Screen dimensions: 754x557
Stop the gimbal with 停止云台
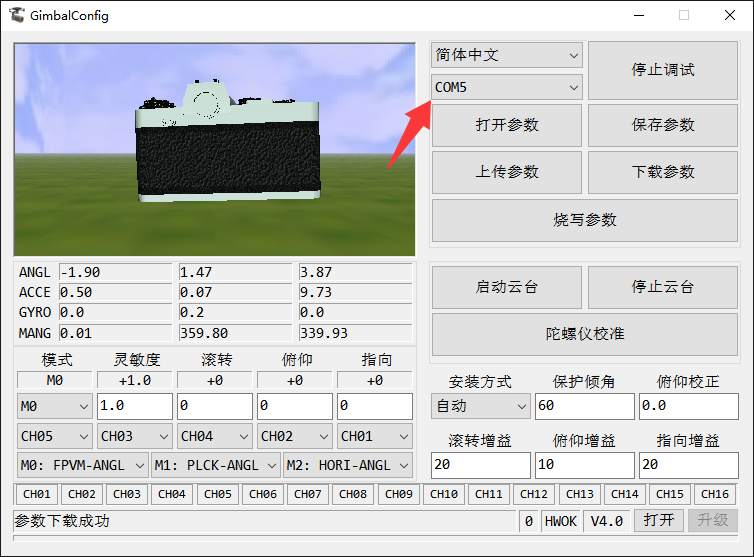(663, 287)
